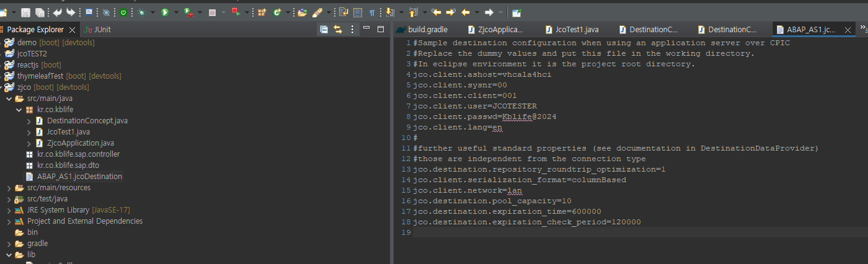868x264 pixels.
Task: Click Previous Edit Location arrow icon
Action: pyautogui.click(x=436, y=12)
